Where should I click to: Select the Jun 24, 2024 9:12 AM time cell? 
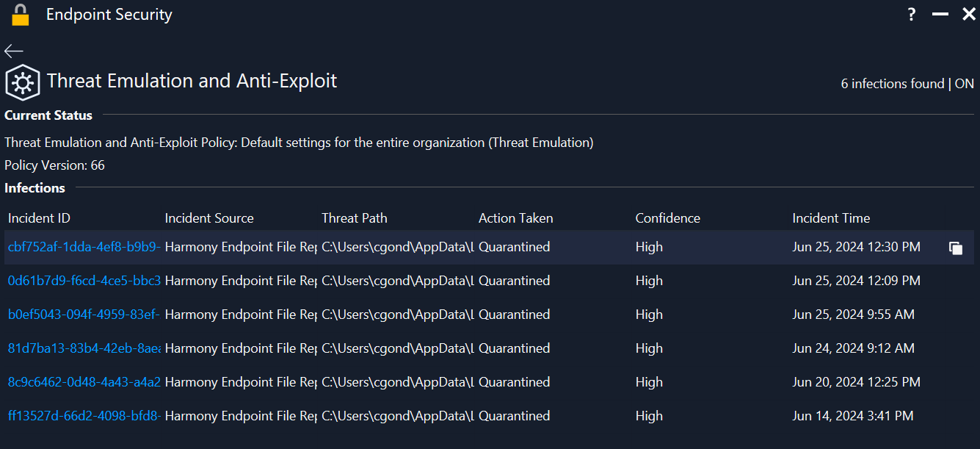pyautogui.click(x=853, y=348)
